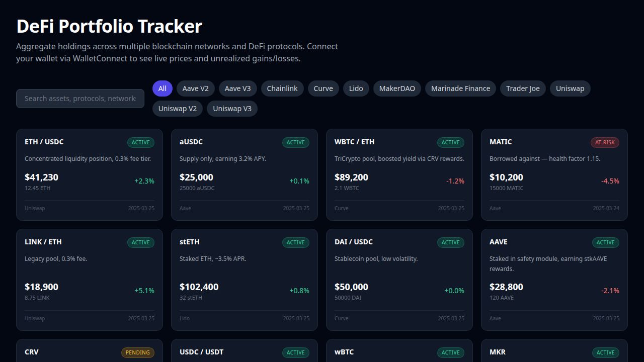Select the $41,230 value
This screenshot has height=362, width=644.
tap(41, 177)
